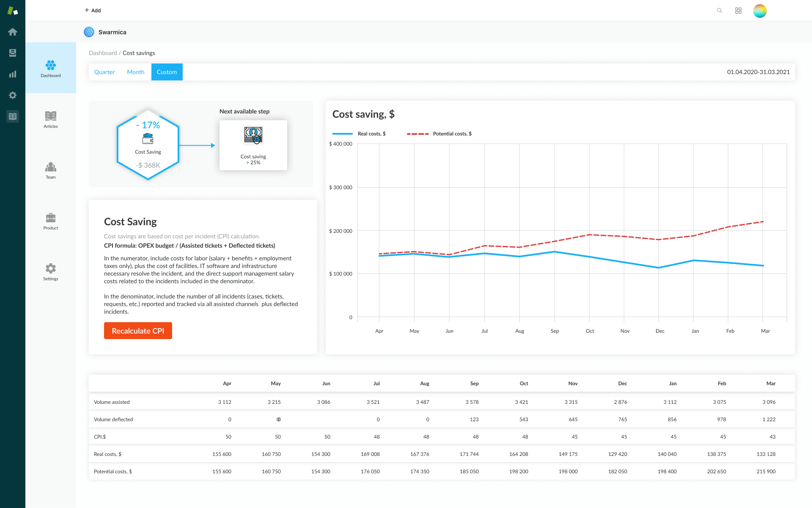The height and width of the screenshot is (508, 812).
Task: Open the user profile avatar
Action: 760,11
